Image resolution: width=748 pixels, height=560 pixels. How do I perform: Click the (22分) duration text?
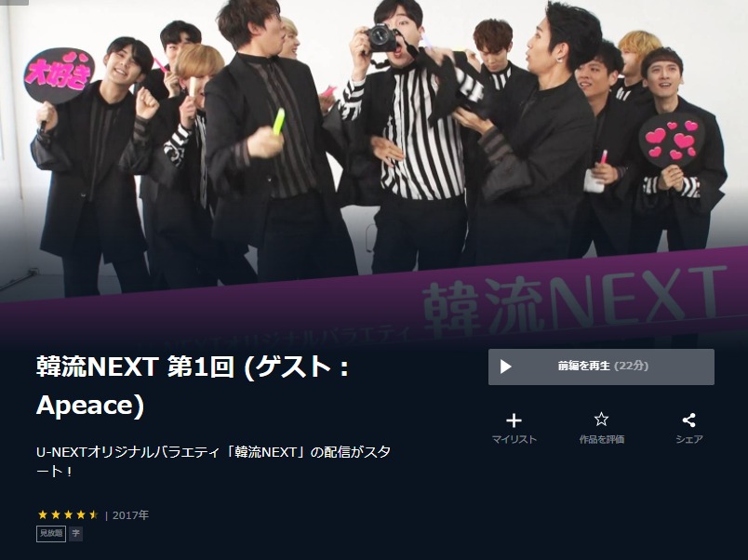click(x=631, y=366)
